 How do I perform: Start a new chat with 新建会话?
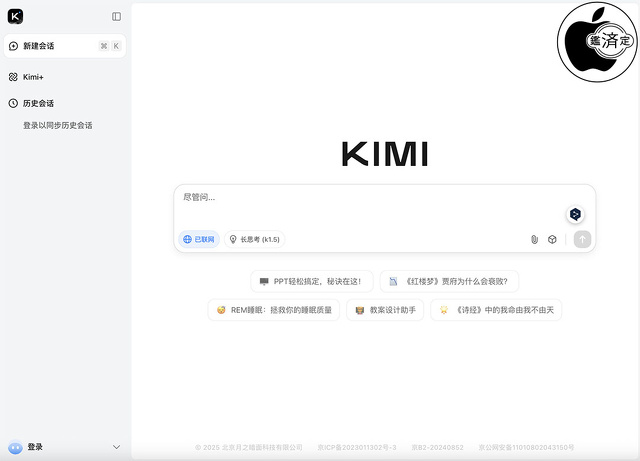[x=65, y=46]
